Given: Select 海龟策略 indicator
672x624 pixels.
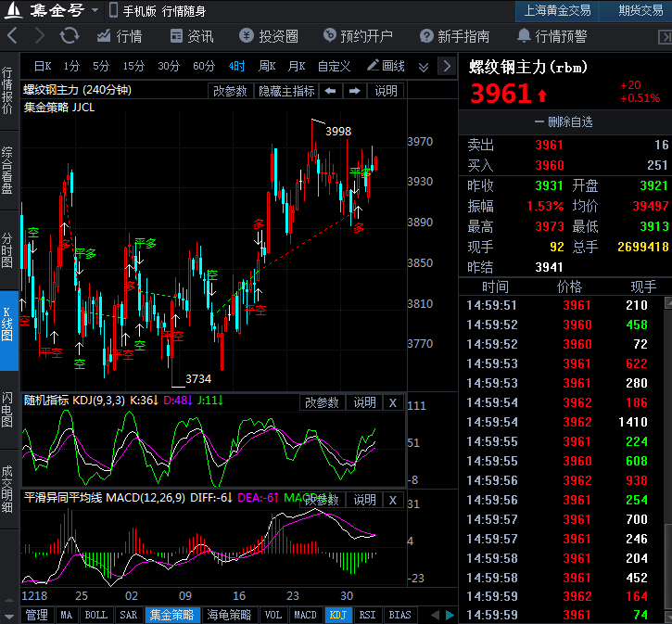Looking at the screenshot, I should (x=229, y=615).
